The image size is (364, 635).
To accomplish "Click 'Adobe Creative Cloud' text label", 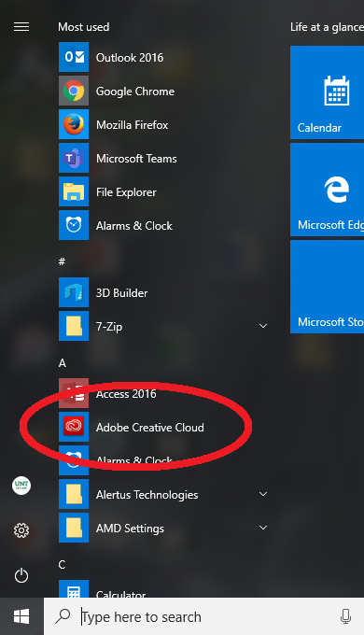I will [x=150, y=428].
